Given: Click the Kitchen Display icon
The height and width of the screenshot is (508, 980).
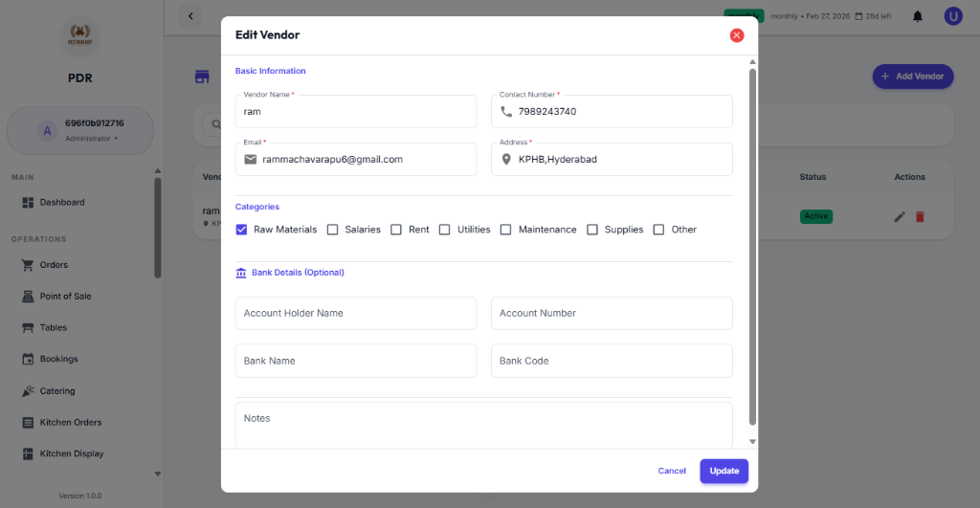Looking at the screenshot, I should (x=28, y=453).
